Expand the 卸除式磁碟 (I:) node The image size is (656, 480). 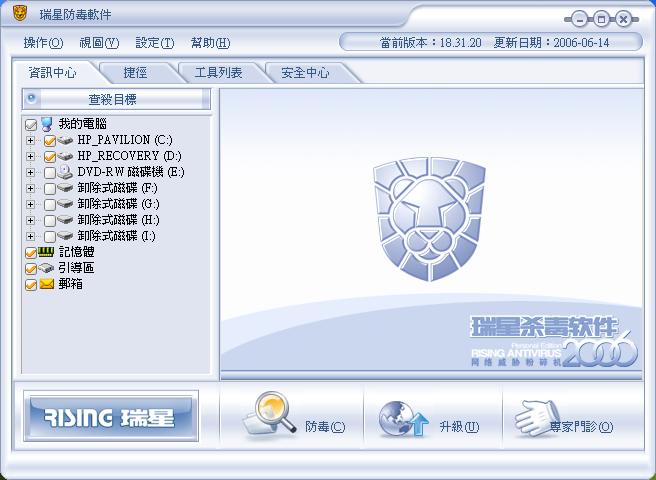(30, 236)
